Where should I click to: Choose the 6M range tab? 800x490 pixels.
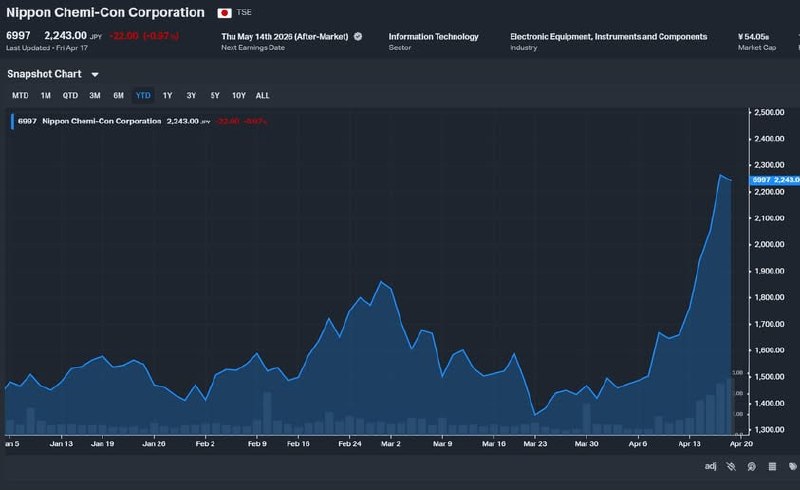118,96
